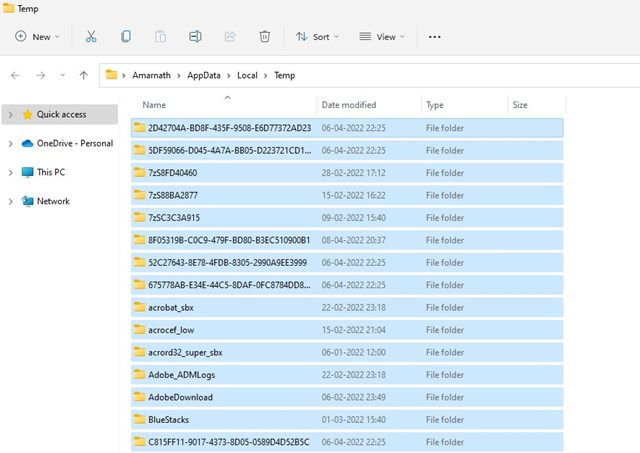Select folder acrocef_low
640x453 pixels.
point(347,330)
